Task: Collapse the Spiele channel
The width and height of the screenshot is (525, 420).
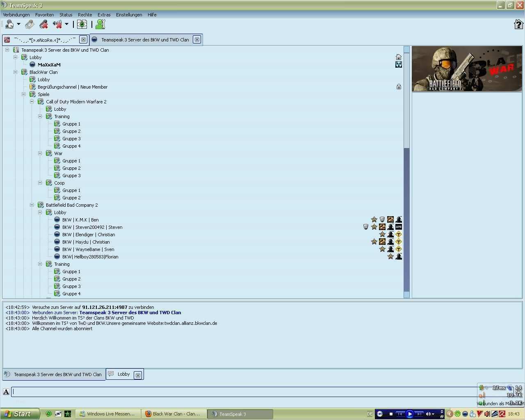Action: (23, 94)
